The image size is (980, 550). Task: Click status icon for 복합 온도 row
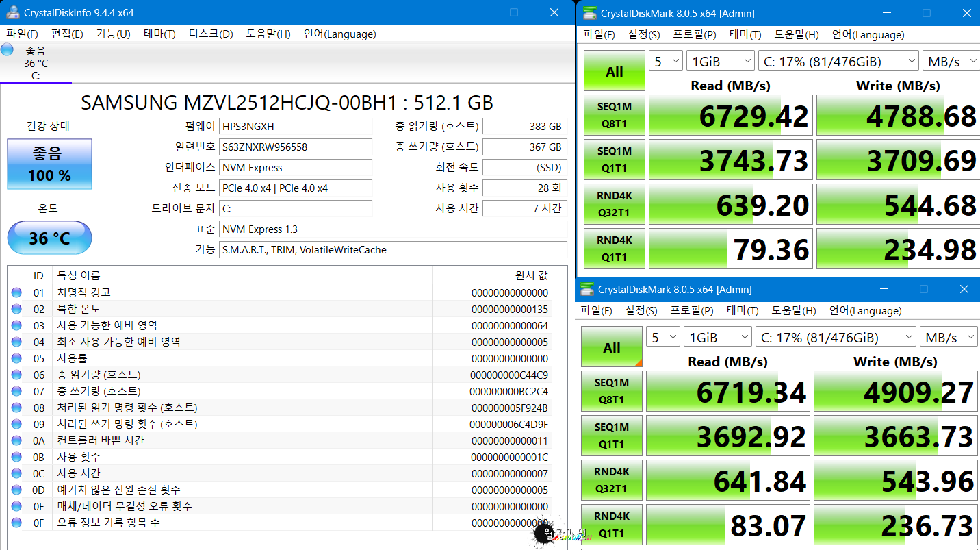(16, 310)
